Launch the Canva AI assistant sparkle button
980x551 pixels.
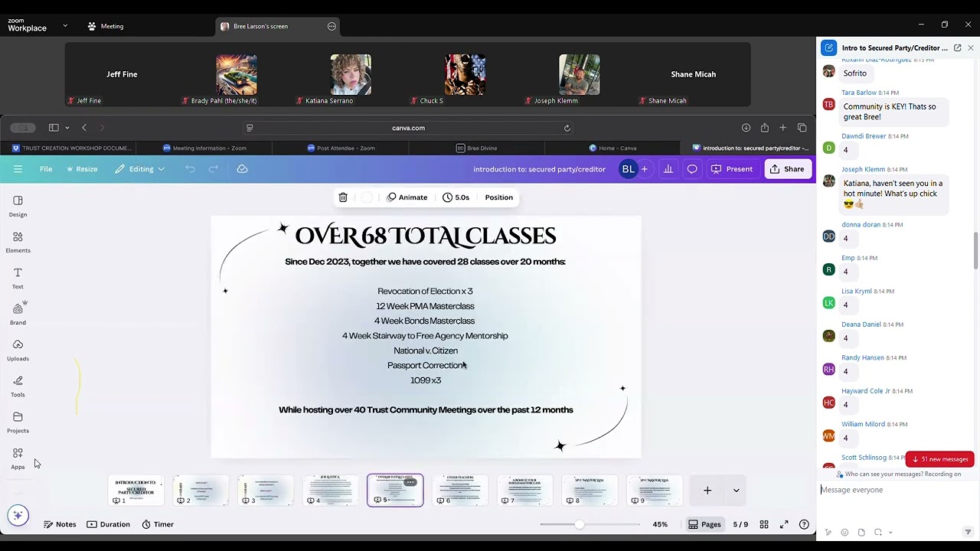click(18, 516)
